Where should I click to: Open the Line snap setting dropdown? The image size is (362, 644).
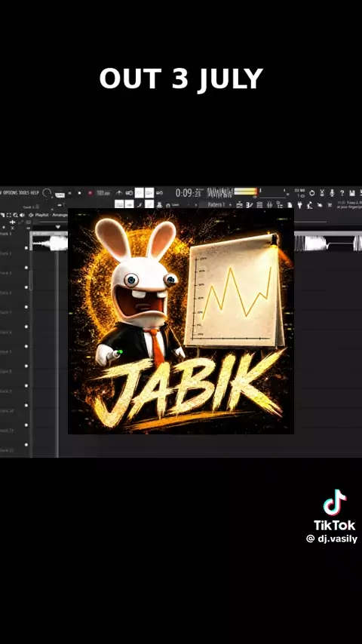(184, 204)
